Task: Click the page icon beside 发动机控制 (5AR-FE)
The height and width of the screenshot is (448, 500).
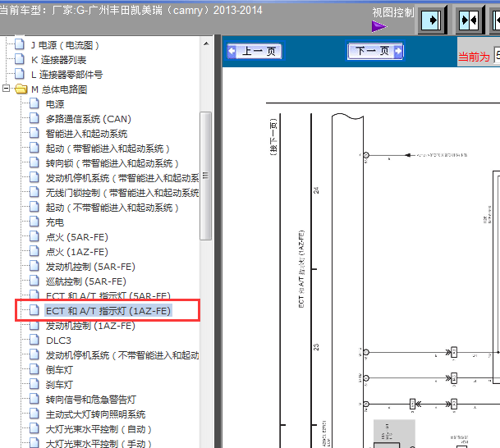Action: tap(34, 265)
